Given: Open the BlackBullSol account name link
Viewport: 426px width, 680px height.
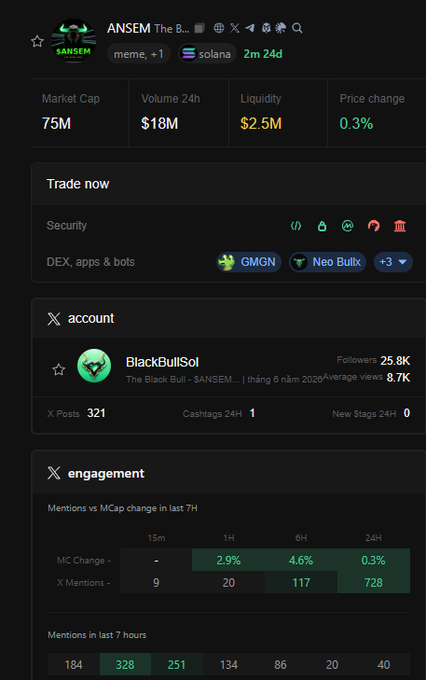Looking at the screenshot, I should pyautogui.click(x=162, y=362).
